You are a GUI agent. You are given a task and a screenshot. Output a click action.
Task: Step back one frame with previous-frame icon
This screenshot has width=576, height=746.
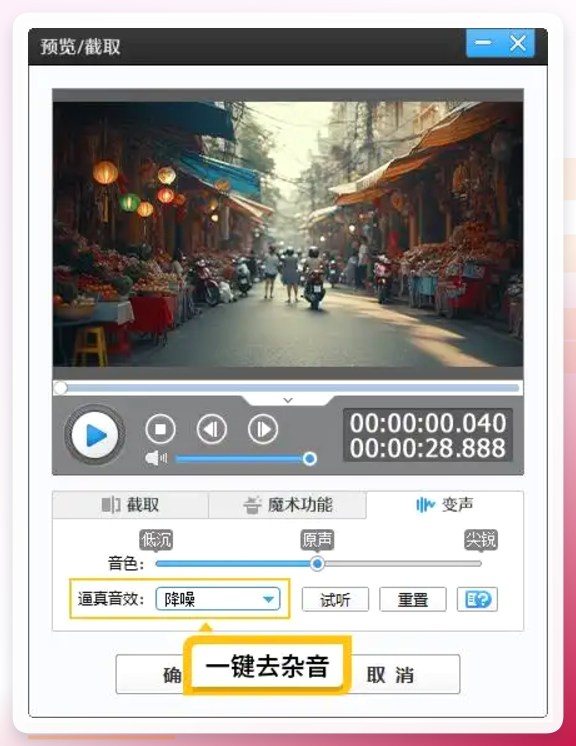click(212, 430)
